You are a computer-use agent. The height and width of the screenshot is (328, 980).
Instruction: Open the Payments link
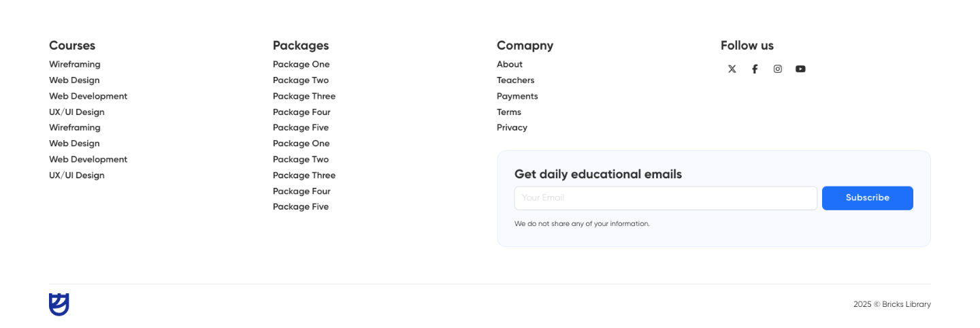pos(517,96)
